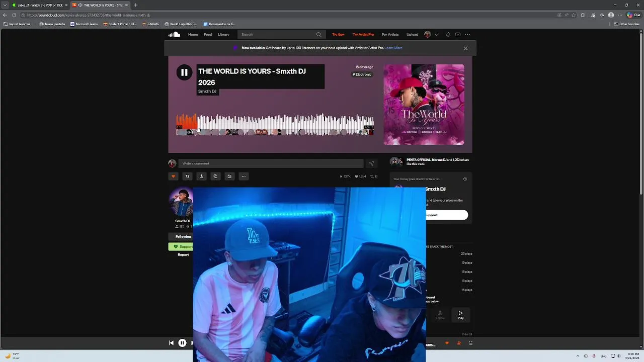Click the green Support button under avatar
644x362 pixels.
[181, 247]
